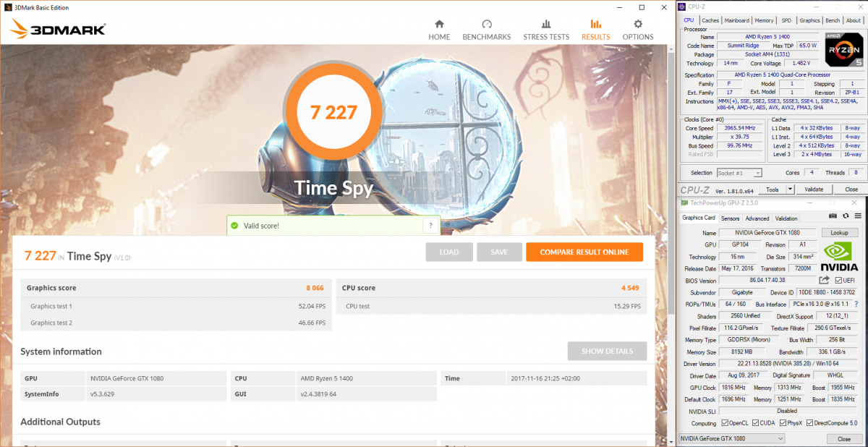Click the Graphics score value 8 066

(315, 288)
